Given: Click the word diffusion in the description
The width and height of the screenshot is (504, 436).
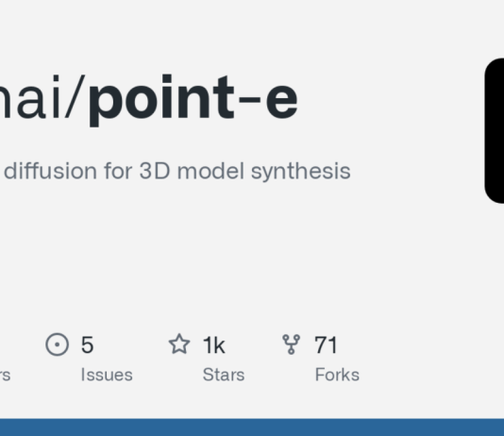Looking at the screenshot, I should tap(50, 171).
